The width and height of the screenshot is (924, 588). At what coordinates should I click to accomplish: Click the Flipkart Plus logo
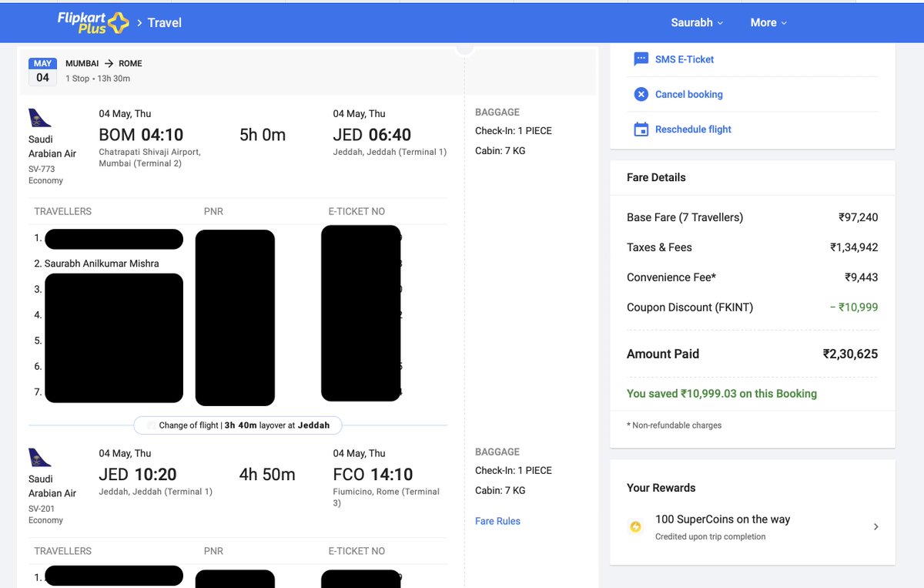pyautogui.click(x=93, y=22)
